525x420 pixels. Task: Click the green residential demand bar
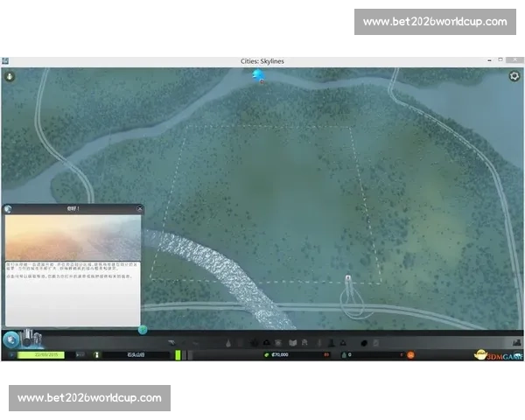(x=178, y=355)
